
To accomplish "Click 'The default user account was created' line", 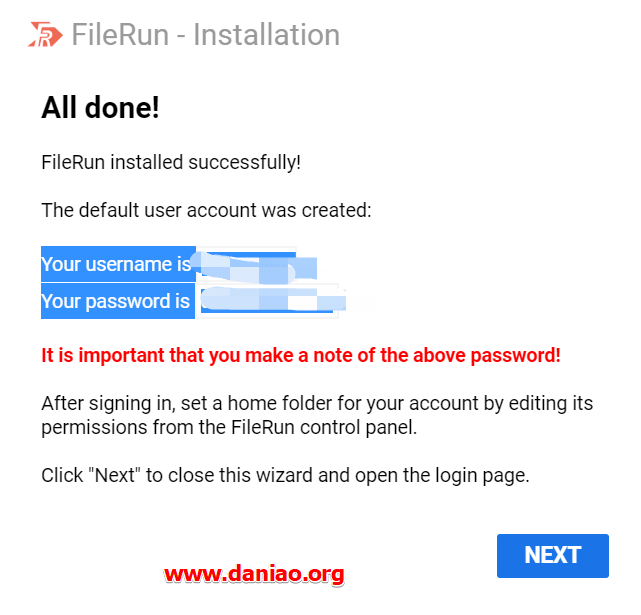I will (206, 210).
